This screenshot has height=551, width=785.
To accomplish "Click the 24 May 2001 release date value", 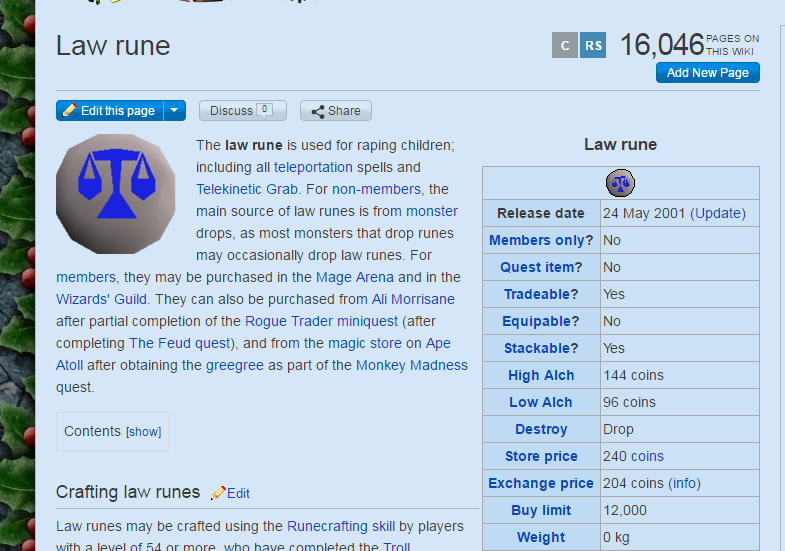I will 644,213.
